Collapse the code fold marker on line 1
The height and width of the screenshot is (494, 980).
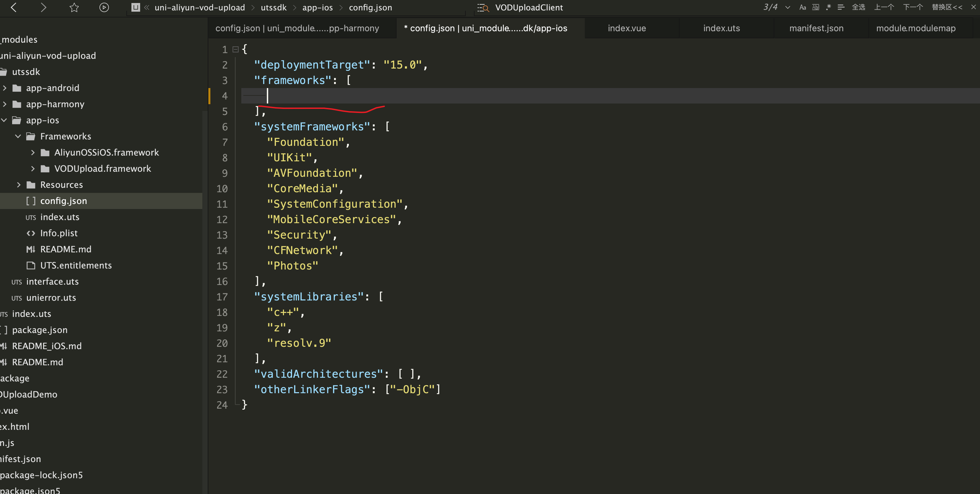coord(236,49)
